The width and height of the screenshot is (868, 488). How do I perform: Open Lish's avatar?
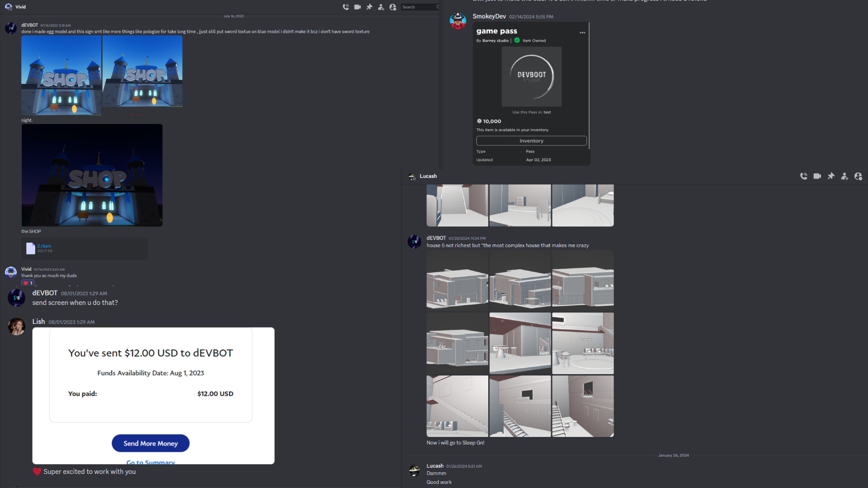[x=16, y=326]
